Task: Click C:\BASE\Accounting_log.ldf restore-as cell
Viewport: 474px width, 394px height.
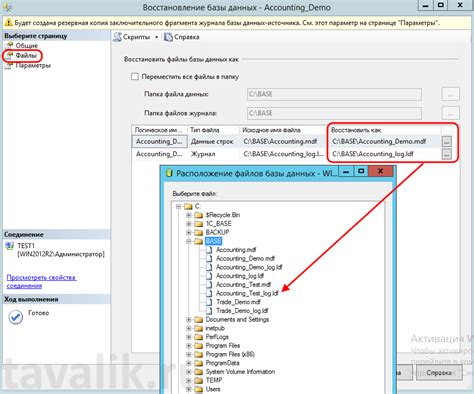Action: [385, 154]
